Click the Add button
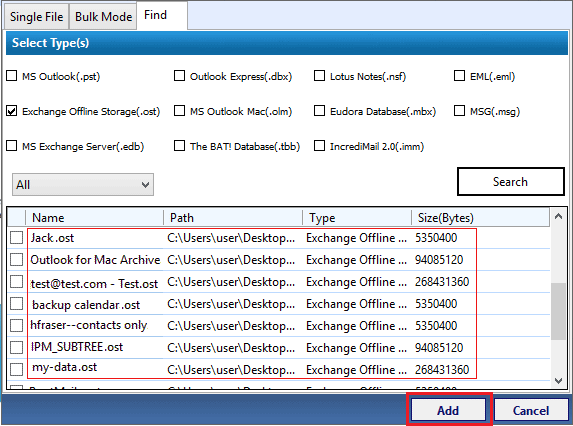 [448, 410]
